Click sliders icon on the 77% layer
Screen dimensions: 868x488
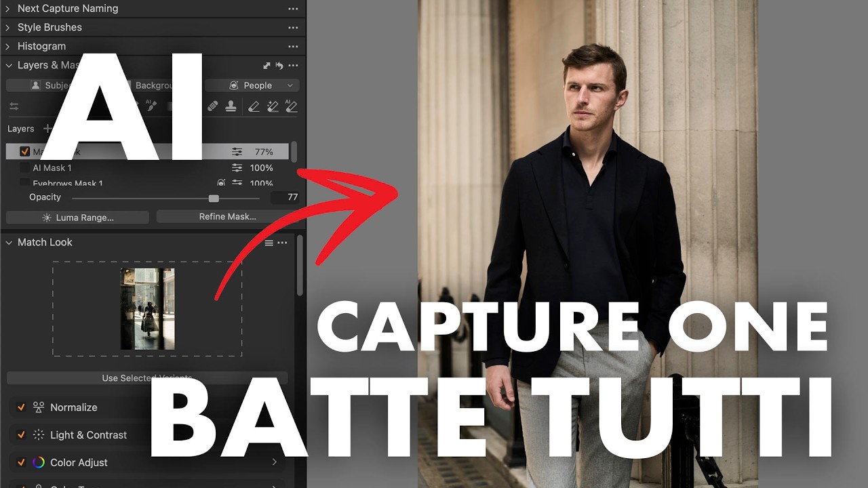click(237, 152)
